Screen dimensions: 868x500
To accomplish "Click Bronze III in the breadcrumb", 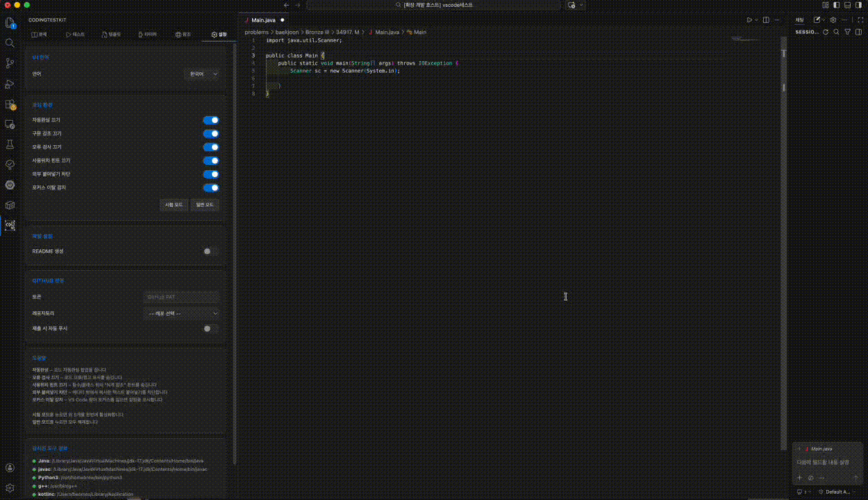I will coord(317,32).
